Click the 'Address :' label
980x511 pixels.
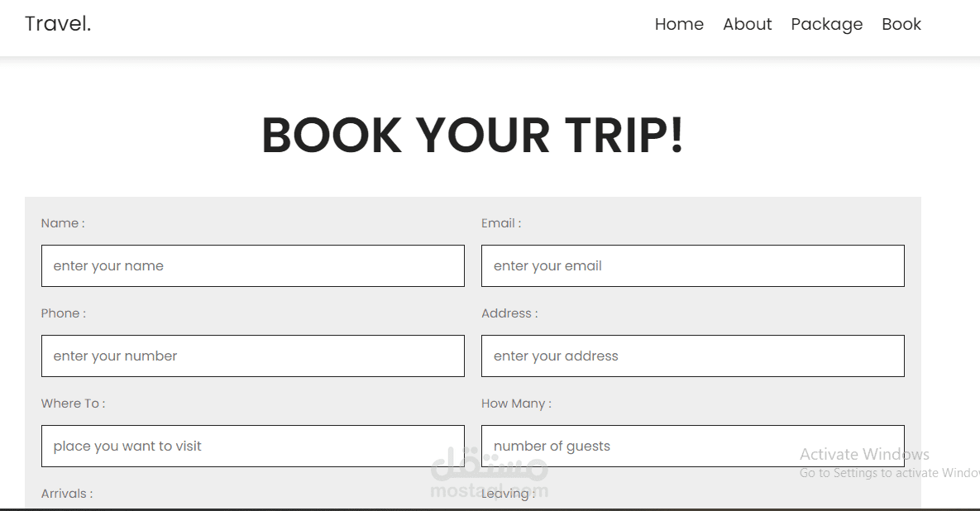tap(509, 313)
